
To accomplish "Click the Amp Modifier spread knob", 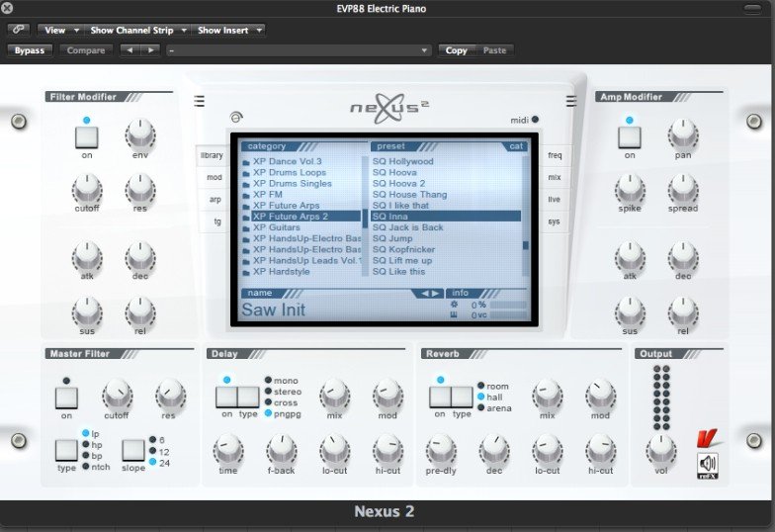I will pyautogui.click(x=682, y=190).
